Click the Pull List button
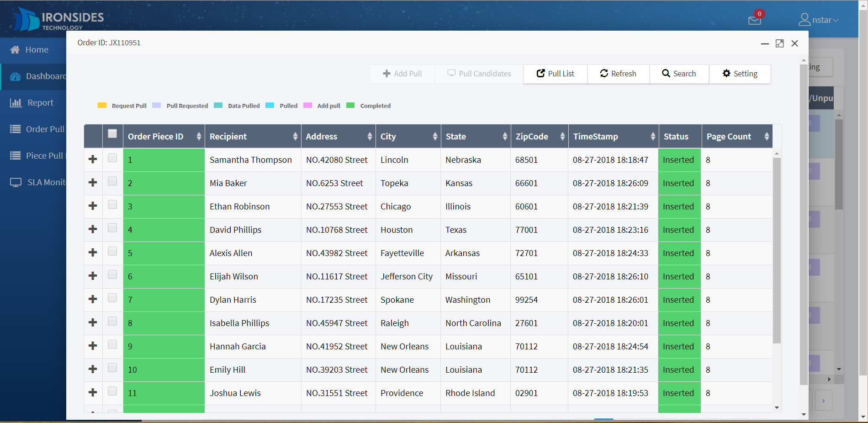868x423 pixels. pos(555,74)
